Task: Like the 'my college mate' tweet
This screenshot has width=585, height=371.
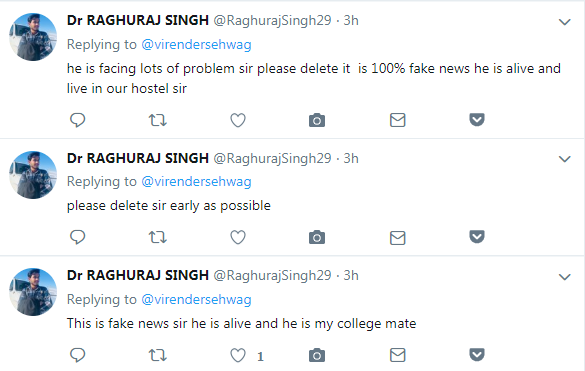Action: click(x=238, y=355)
